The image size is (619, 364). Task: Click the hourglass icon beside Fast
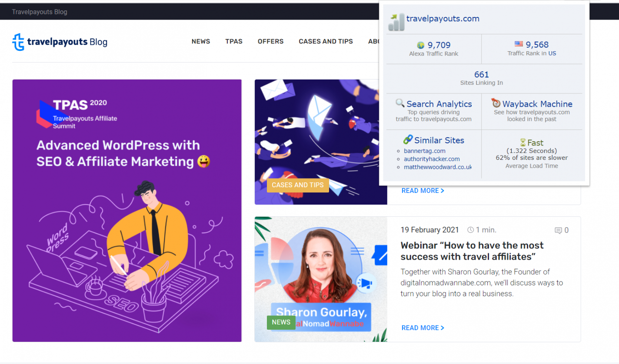coord(523,142)
